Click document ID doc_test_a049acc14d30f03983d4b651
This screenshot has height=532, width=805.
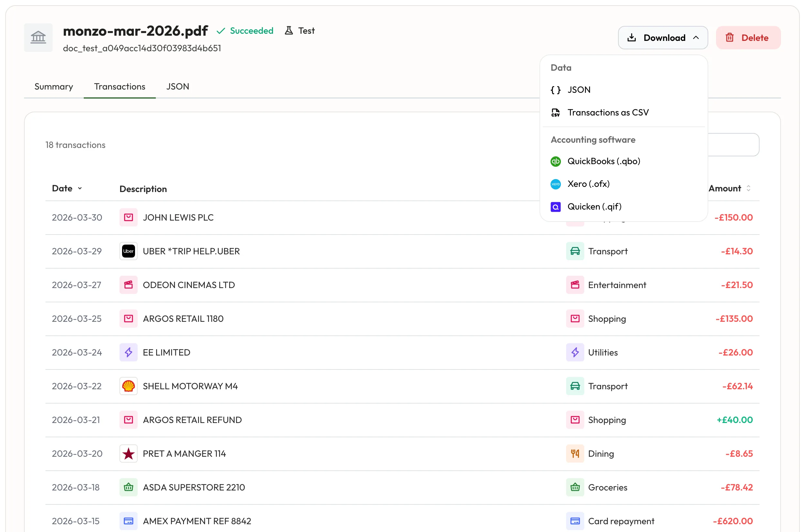coord(142,48)
